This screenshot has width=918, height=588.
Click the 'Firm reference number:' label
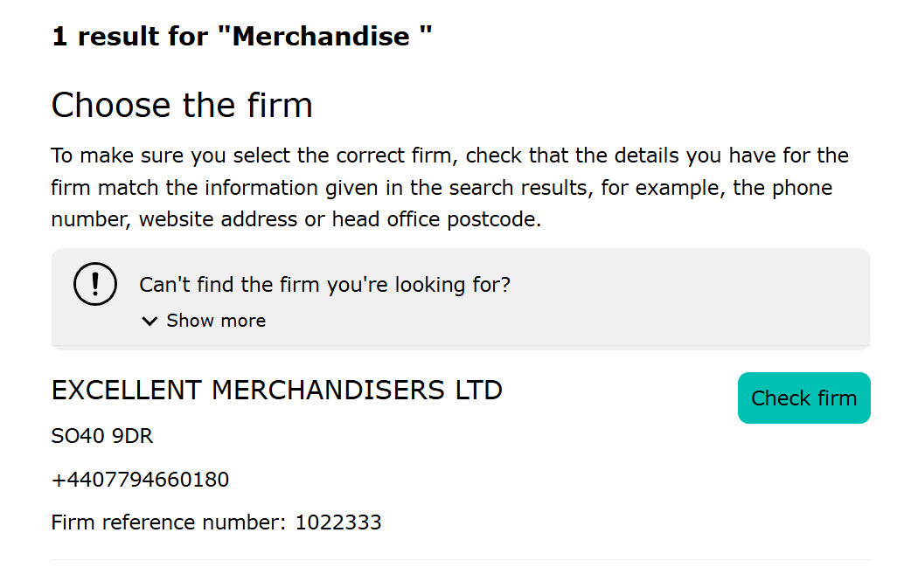click(169, 522)
